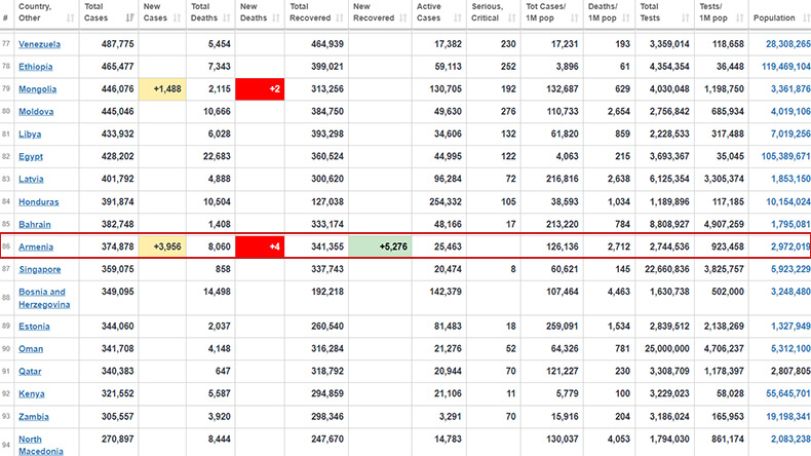811x456 pixels.
Task: Open the Ethiopia country link
Action: tap(36, 67)
